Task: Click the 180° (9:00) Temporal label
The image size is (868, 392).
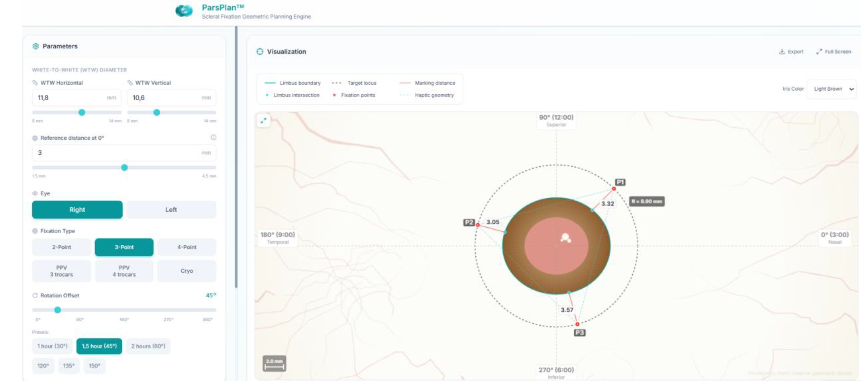Action: [278, 238]
